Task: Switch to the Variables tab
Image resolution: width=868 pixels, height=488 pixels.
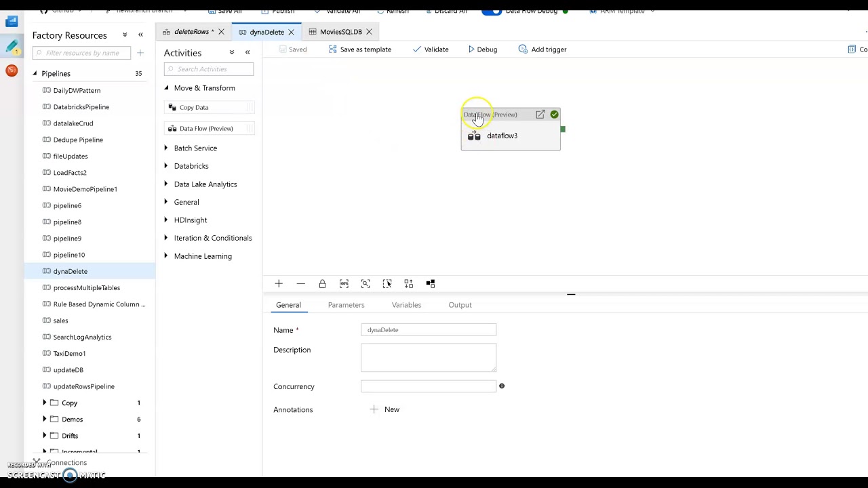Action: (406, 305)
